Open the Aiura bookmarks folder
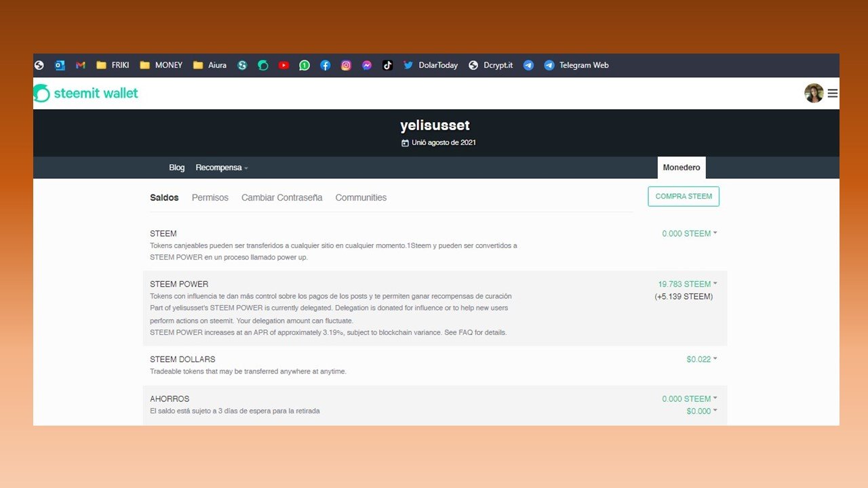The width and height of the screenshot is (868, 488). [x=210, y=65]
